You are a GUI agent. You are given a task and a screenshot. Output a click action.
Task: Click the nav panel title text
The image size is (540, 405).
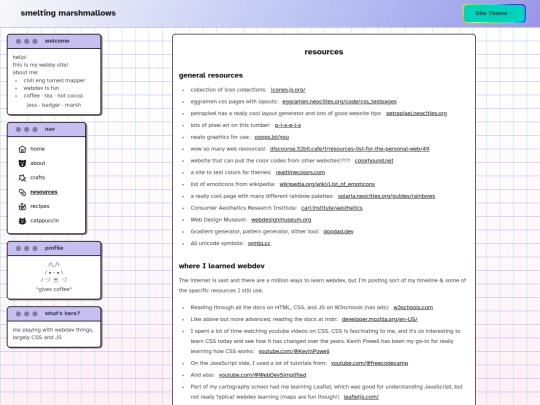[50, 129]
